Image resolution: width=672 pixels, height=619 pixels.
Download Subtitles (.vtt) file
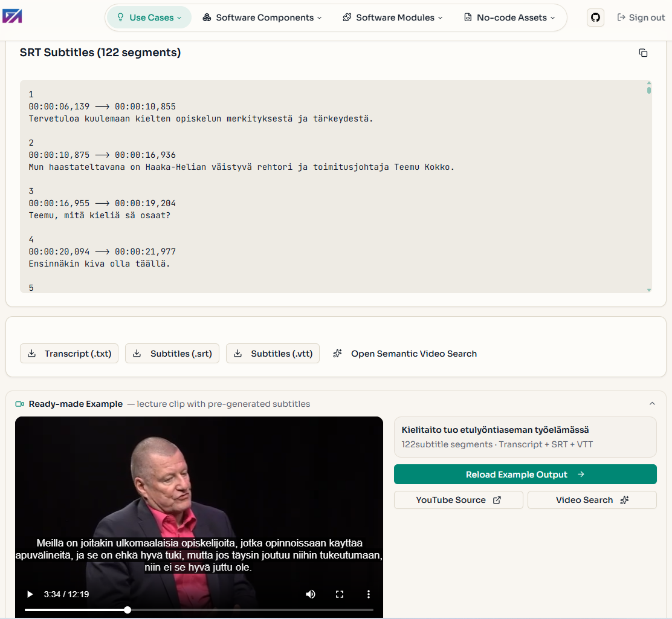pyautogui.click(x=273, y=354)
